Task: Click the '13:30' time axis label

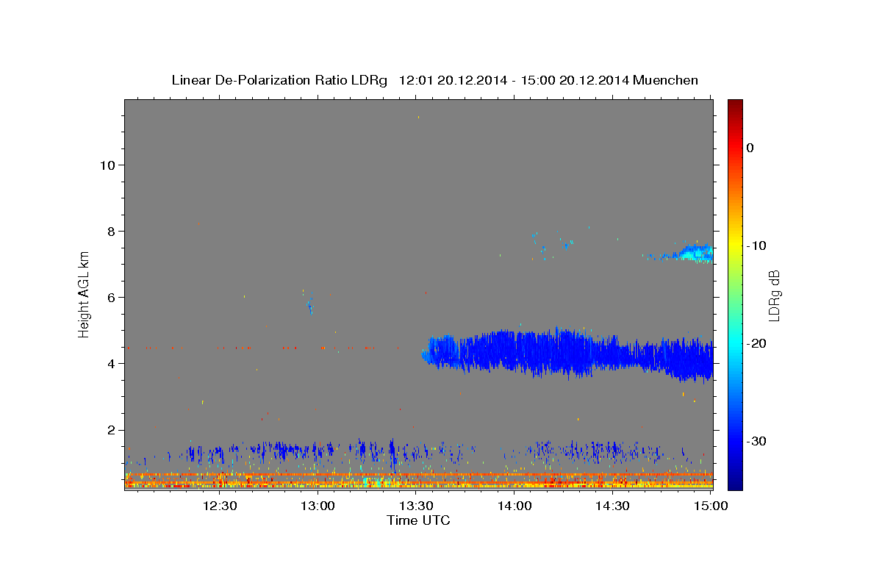Action: point(416,506)
